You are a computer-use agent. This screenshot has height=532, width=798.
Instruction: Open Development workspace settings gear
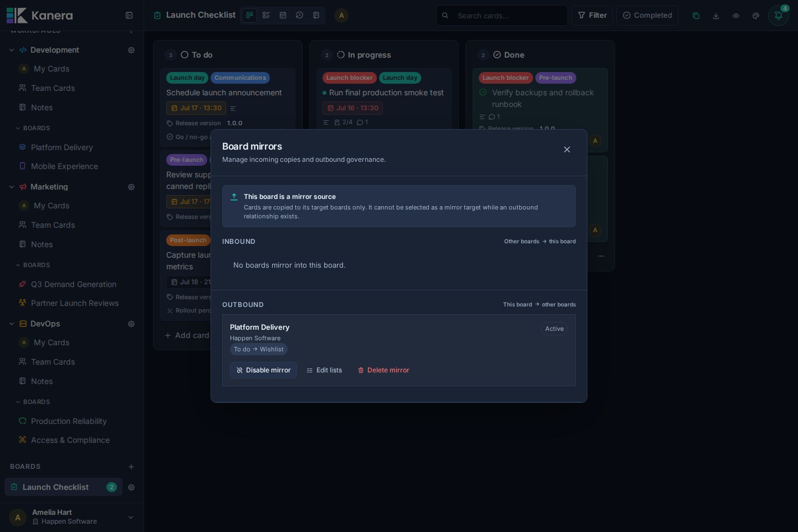(131, 50)
